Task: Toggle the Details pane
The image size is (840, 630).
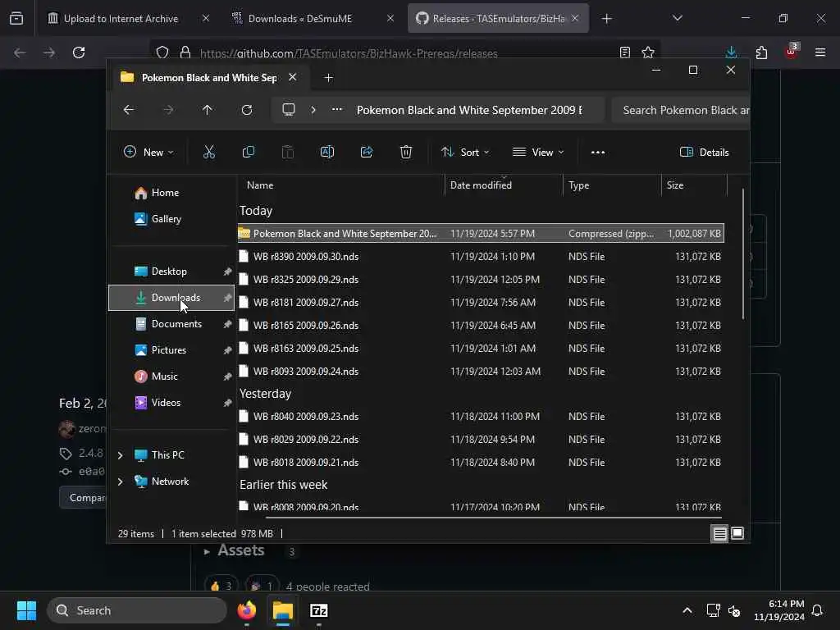Action: tap(704, 152)
